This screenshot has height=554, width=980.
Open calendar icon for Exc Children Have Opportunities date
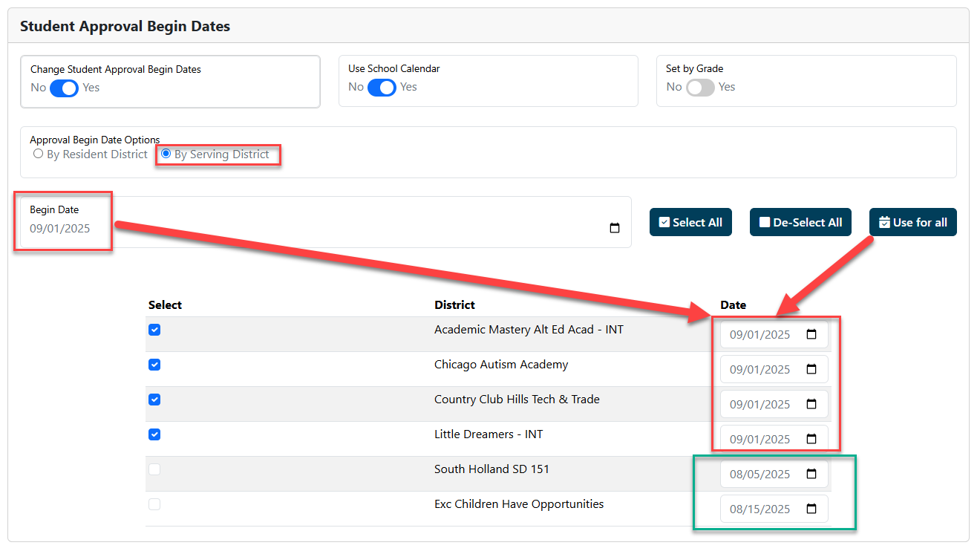811,509
